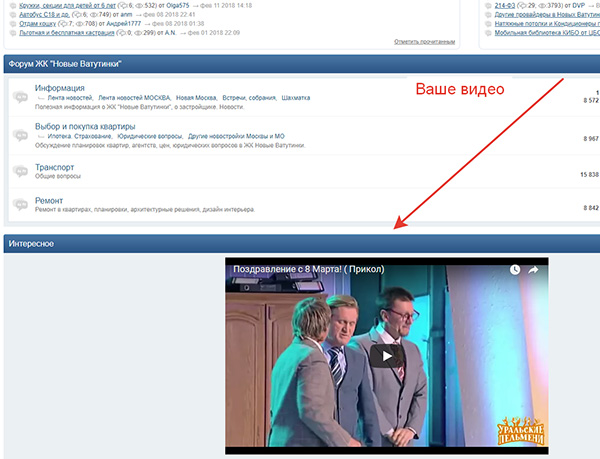Open the Новая Москва subforum

coord(197,98)
